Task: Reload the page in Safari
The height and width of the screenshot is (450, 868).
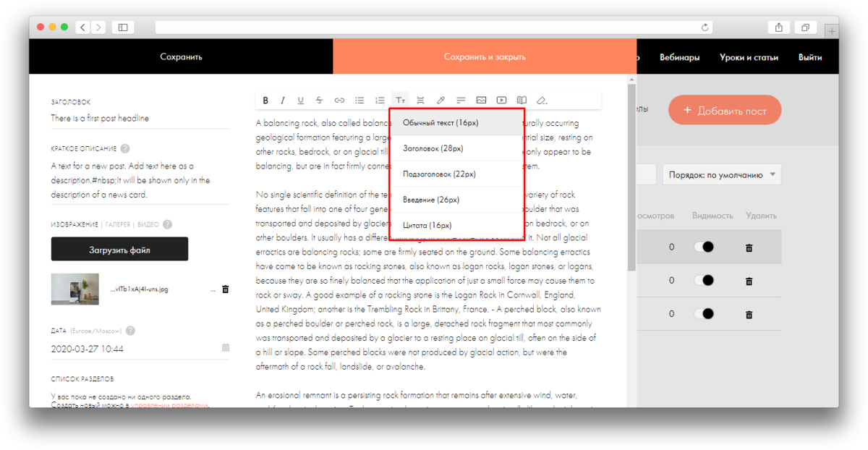Action: pyautogui.click(x=705, y=27)
